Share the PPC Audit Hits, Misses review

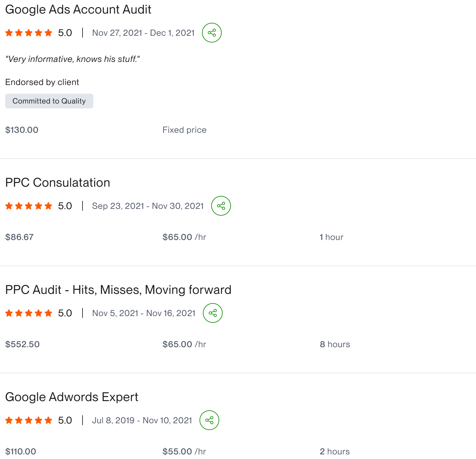coord(213,313)
